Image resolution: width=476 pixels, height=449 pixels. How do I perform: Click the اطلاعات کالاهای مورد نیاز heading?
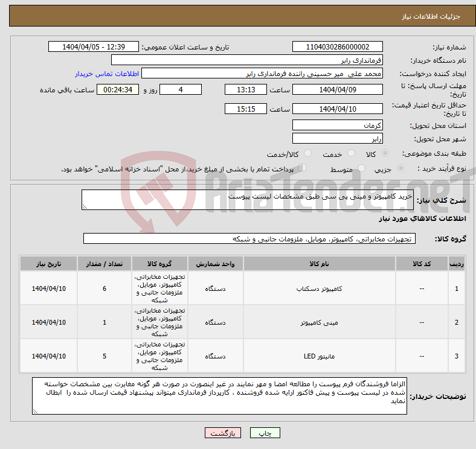pos(422,218)
